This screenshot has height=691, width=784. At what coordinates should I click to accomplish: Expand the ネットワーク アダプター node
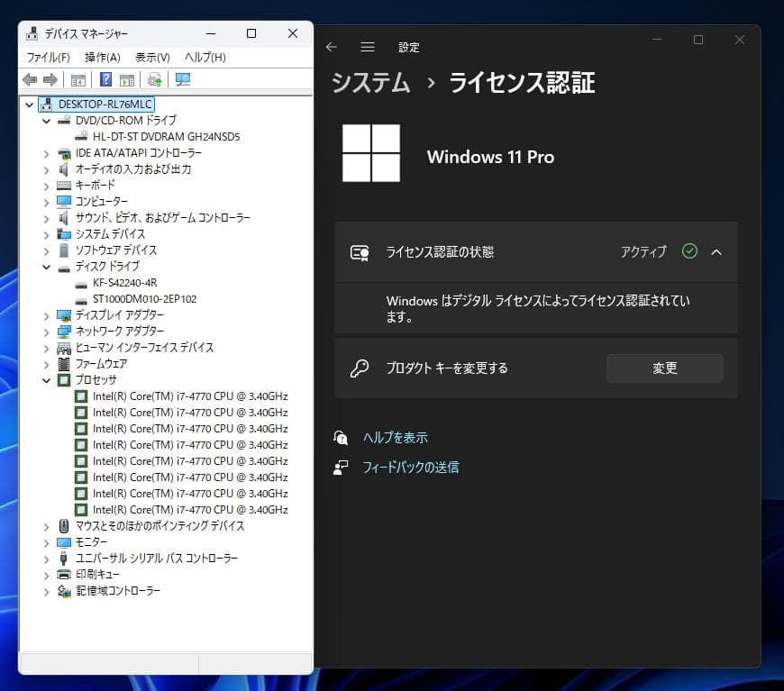pyautogui.click(x=46, y=331)
